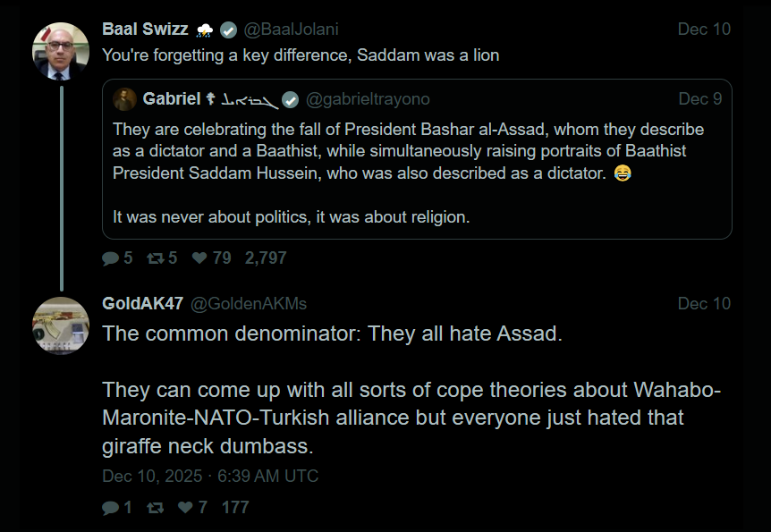Like Baal Swizz's tweet with the heart
The width and height of the screenshot is (771, 532).
(x=199, y=258)
